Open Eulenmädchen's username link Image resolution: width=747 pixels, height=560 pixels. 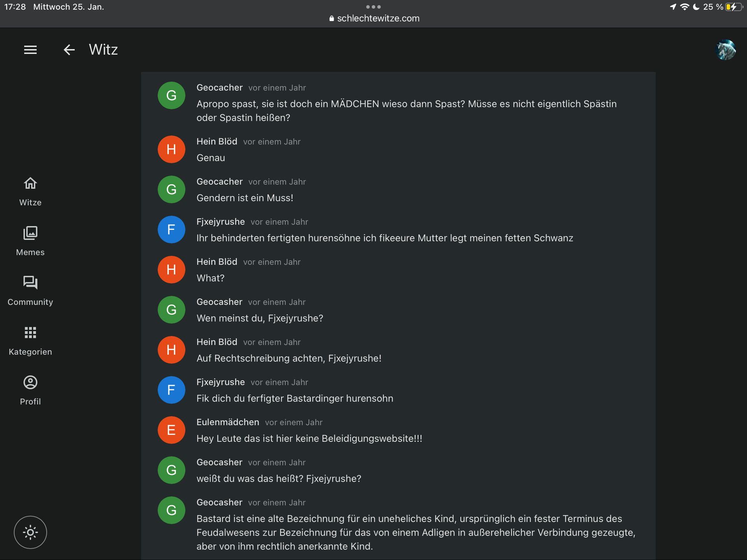pos(228,422)
